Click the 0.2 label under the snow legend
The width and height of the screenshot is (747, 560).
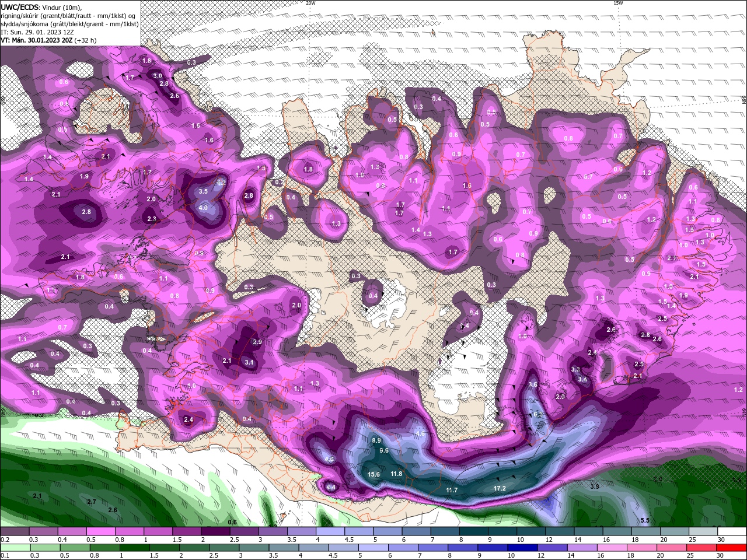coord(5,540)
